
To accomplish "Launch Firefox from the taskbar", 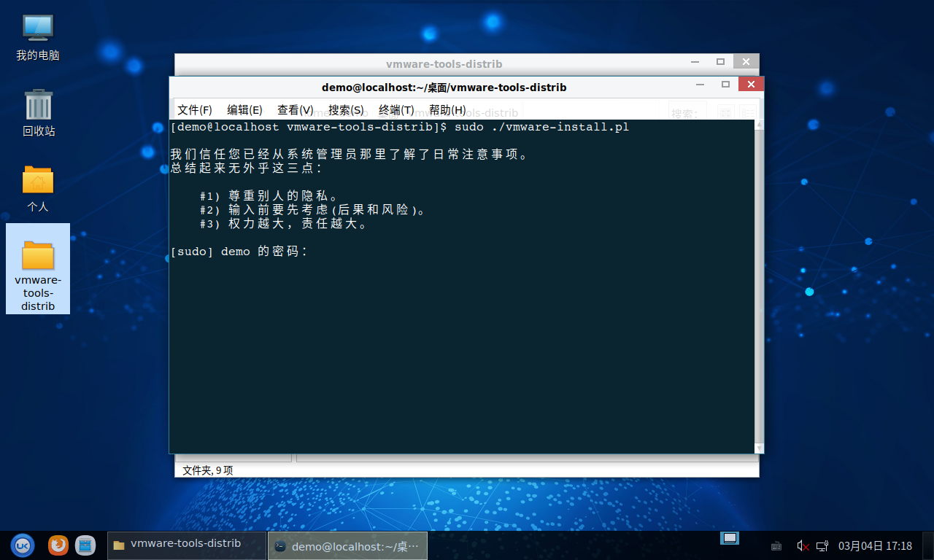I will pyautogui.click(x=58, y=545).
